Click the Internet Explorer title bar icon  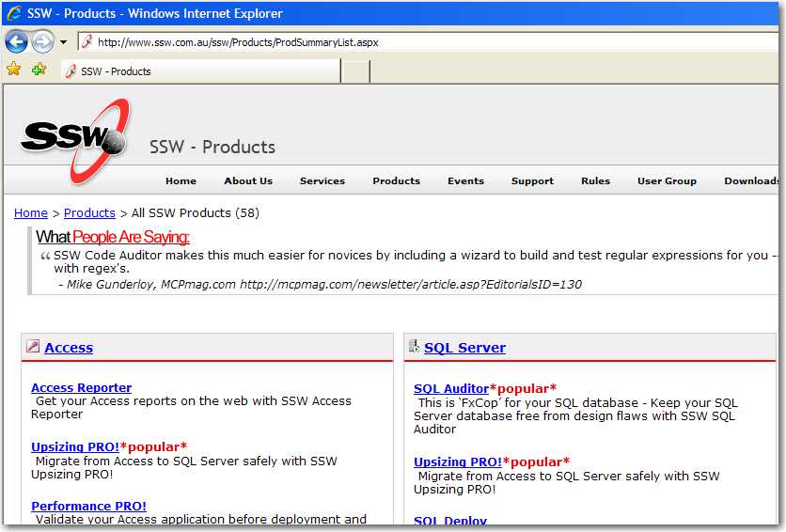click(x=14, y=13)
